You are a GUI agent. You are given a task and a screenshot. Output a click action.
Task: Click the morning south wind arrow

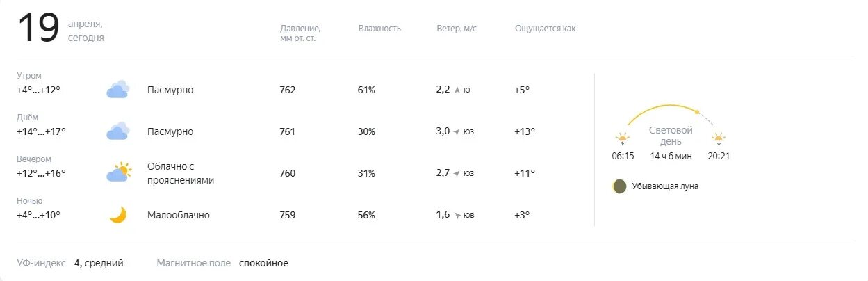coord(457,90)
